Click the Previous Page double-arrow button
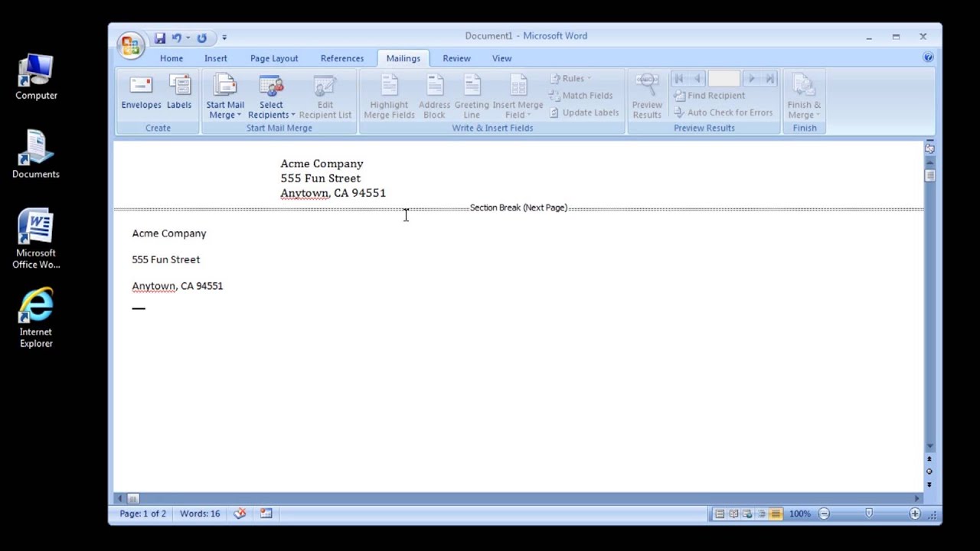980x551 pixels. tap(929, 459)
